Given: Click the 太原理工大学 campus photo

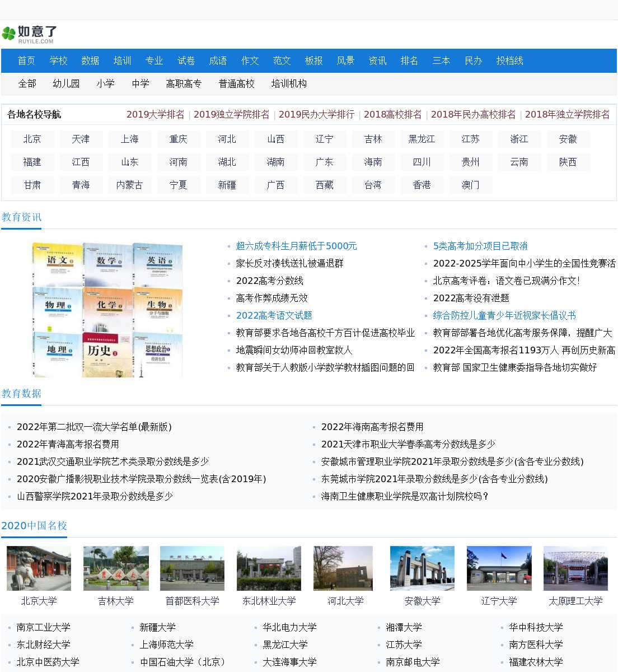Looking at the screenshot, I should click(575, 568).
